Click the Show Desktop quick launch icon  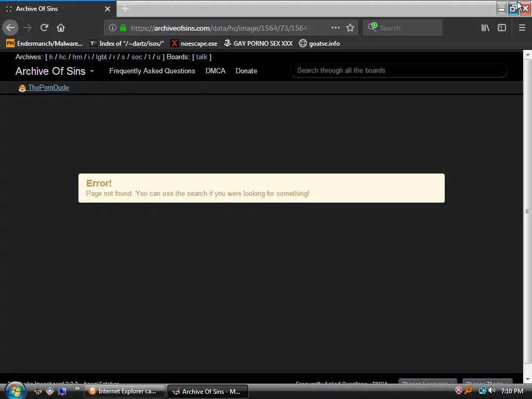[x=62, y=391]
